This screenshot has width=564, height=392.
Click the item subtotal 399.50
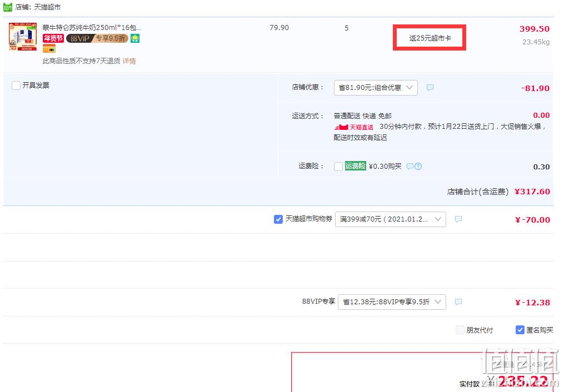(534, 29)
